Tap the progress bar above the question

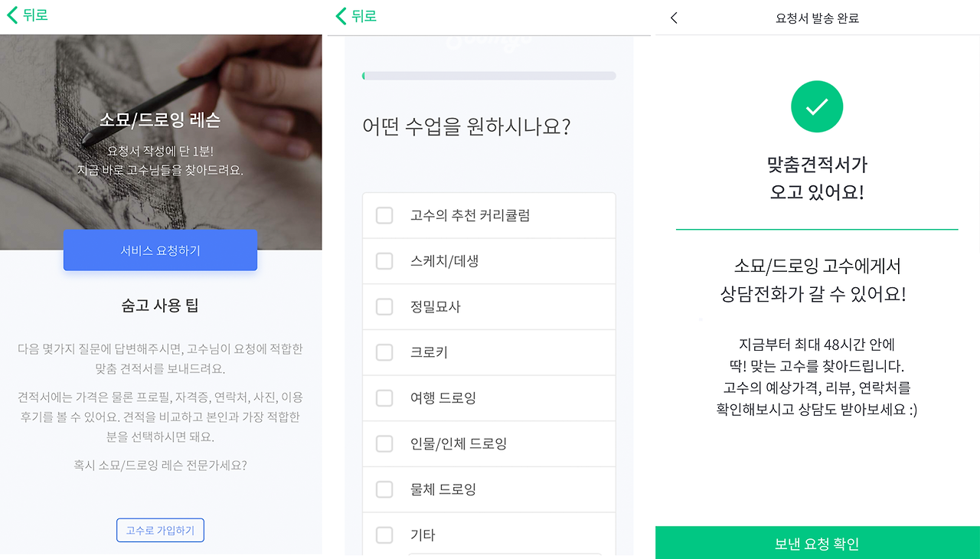pyautogui.click(x=488, y=75)
